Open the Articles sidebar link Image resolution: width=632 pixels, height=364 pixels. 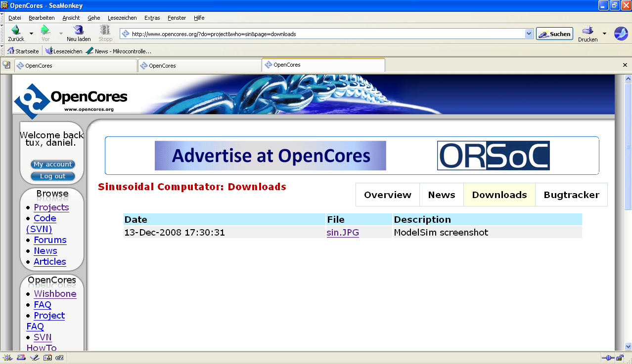50,262
